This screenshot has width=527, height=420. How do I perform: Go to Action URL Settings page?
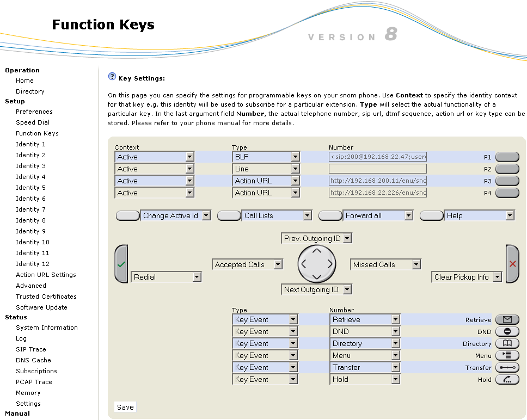coord(46,275)
